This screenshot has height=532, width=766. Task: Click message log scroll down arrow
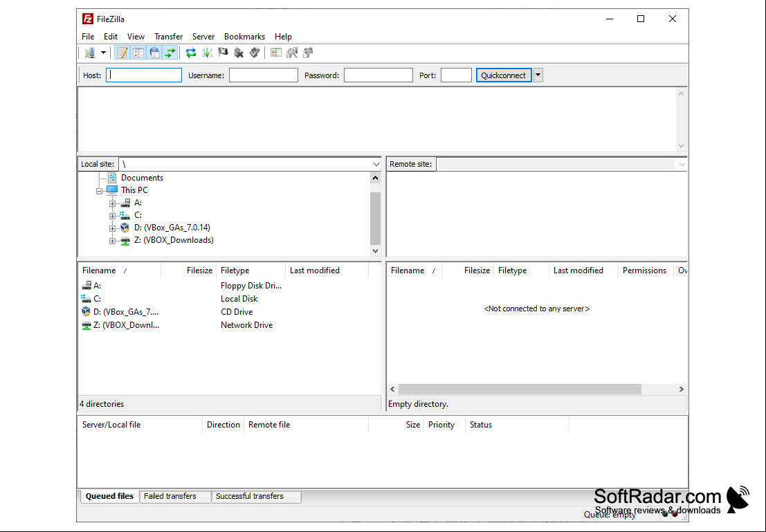[x=681, y=146]
